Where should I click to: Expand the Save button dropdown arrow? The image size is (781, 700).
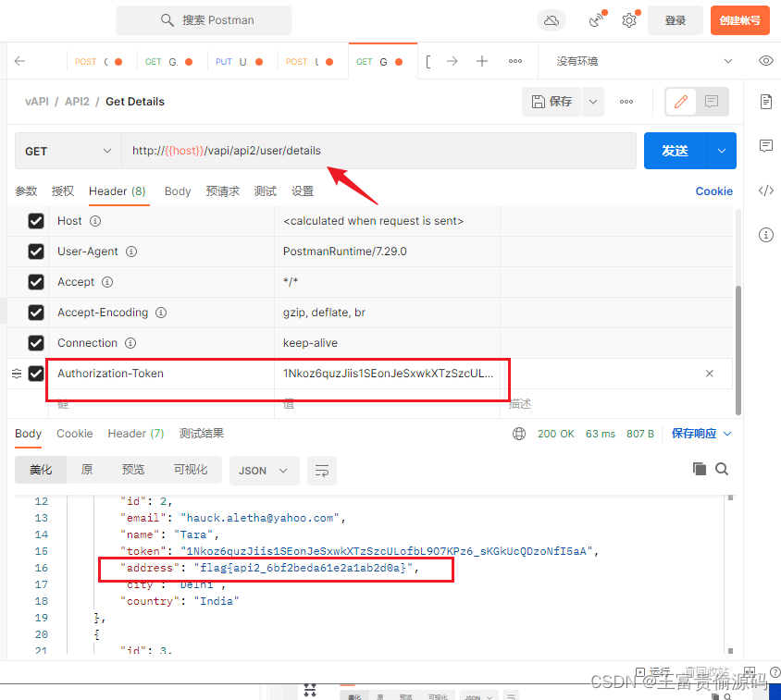coord(593,102)
